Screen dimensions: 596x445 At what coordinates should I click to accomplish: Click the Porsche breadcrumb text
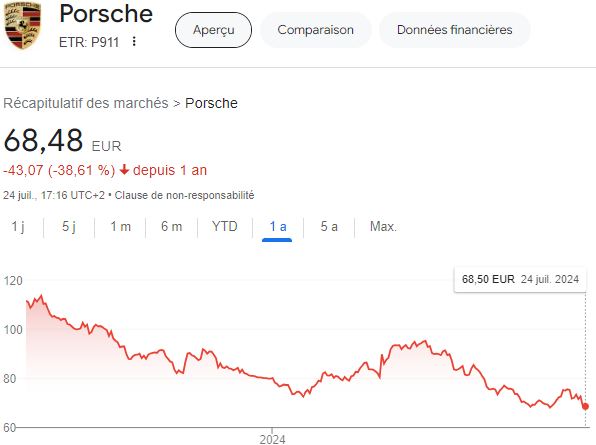211,103
